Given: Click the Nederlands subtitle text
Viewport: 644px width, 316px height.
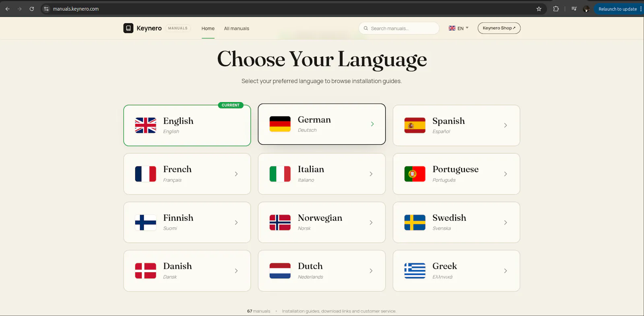Looking at the screenshot, I should (310, 277).
